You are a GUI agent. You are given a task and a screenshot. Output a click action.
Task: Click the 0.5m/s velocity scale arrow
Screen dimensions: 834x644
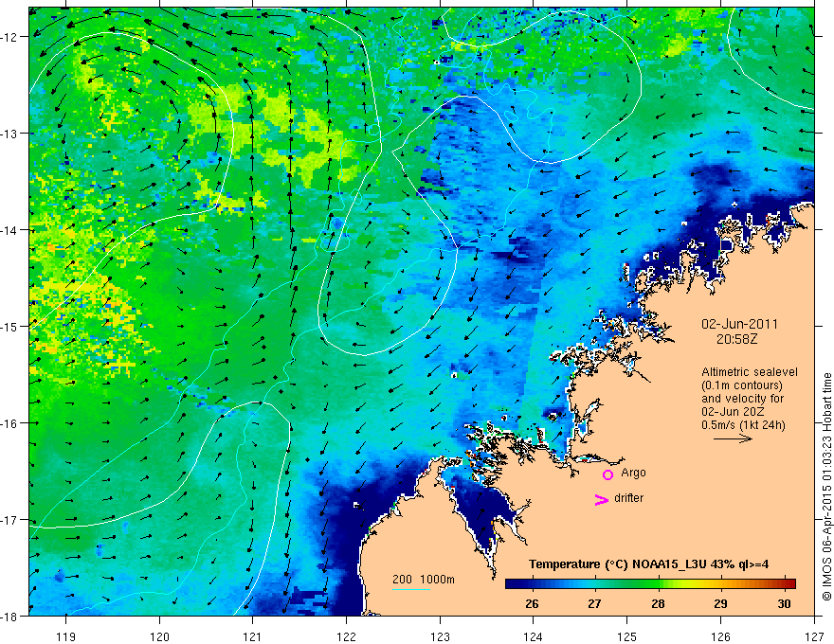tap(733, 438)
